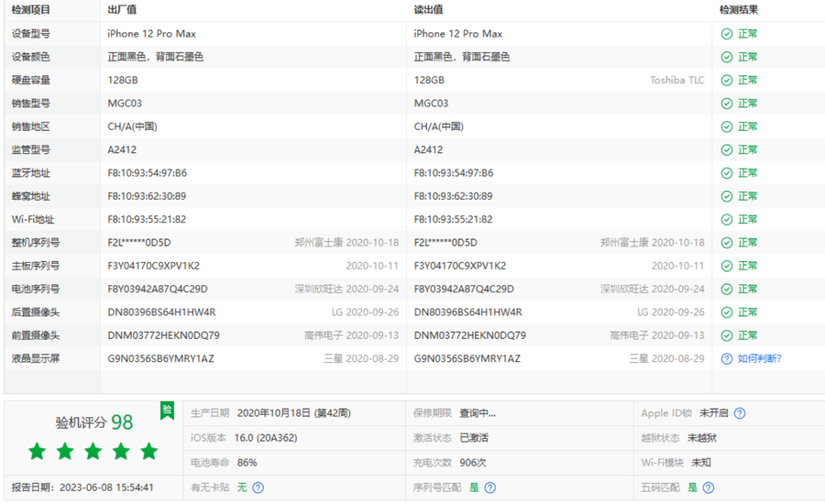The width and height of the screenshot is (825, 504).
Task: Click the green check icon in 硬盘容量 row
Action: point(727,80)
